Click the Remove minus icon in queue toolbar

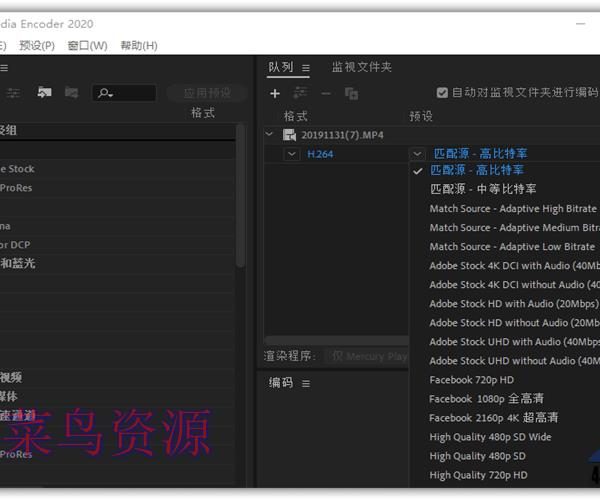325,93
